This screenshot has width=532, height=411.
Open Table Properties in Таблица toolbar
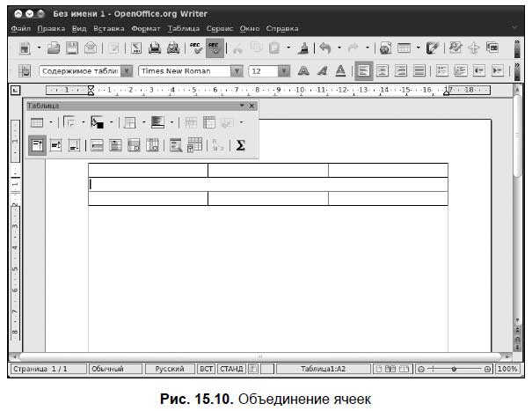[x=194, y=144]
